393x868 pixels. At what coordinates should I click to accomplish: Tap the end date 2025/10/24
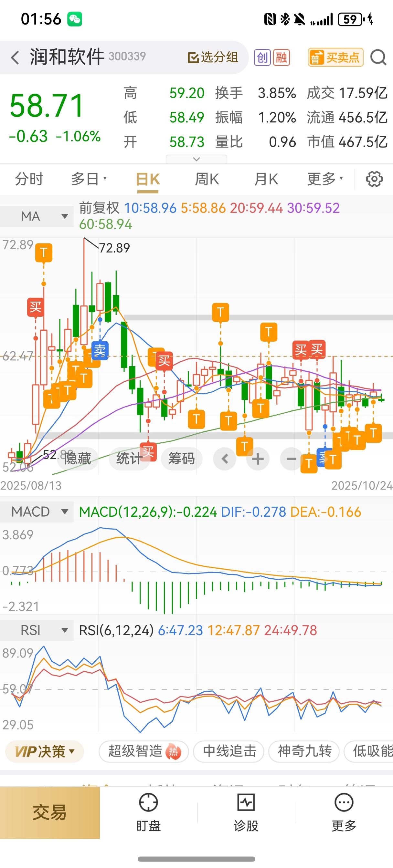(x=362, y=486)
